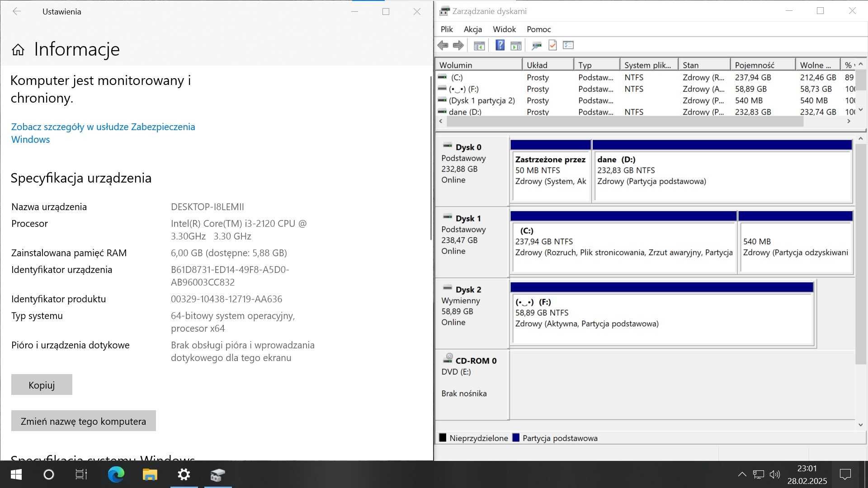Toggle the action pane toolbar icon
The width and height of the screenshot is (868, 488).
coord(516,45)
